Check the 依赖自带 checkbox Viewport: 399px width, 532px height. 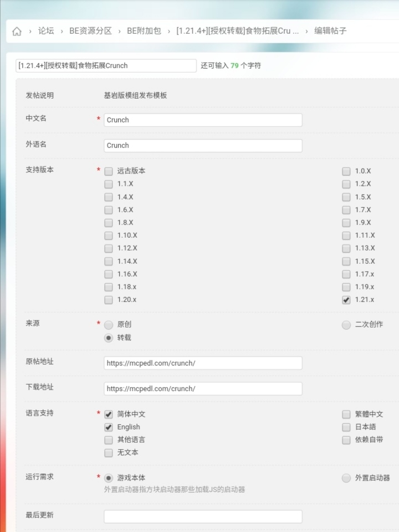click(x=346, y=440)
